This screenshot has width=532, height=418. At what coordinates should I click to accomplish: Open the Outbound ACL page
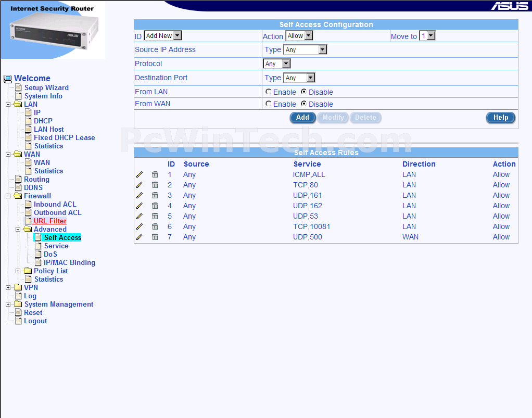click(58, 213)
